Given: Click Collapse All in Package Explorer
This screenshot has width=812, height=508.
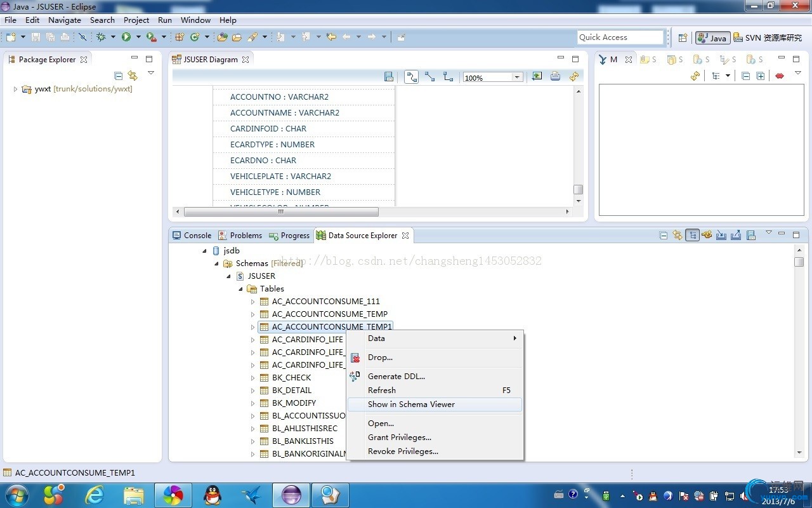Looking at the screenshot, I should tap(118, 76).
